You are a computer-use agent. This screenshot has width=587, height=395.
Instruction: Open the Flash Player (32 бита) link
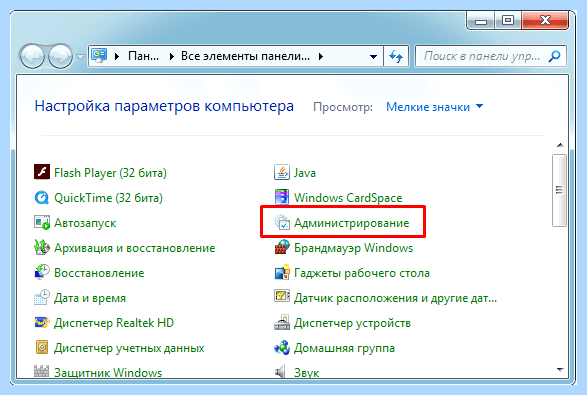110,173
